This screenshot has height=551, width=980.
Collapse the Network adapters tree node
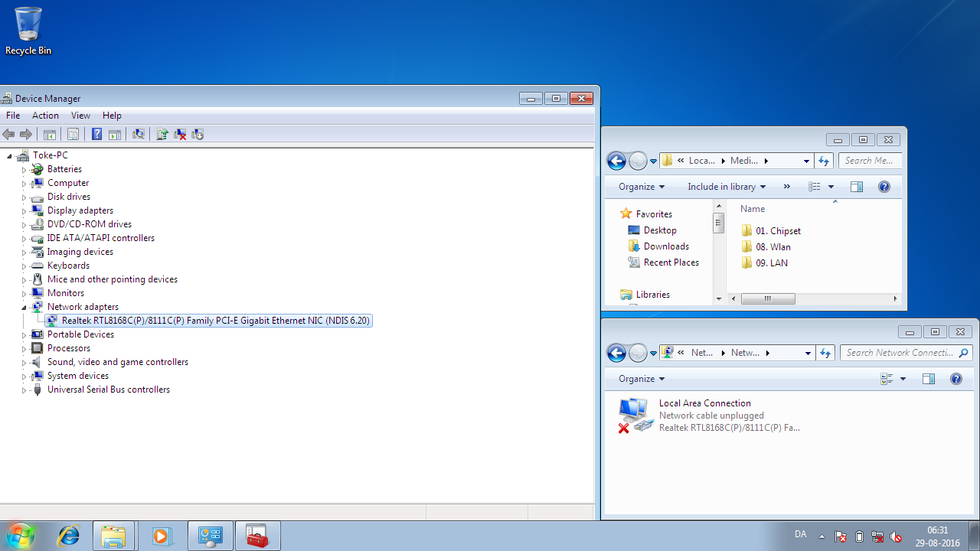point(24,307)
